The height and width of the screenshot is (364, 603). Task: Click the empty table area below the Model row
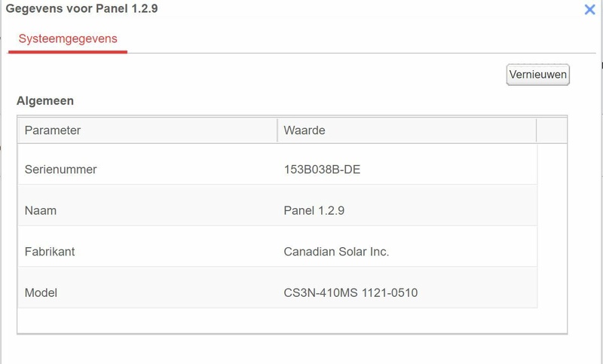point(277,320)
